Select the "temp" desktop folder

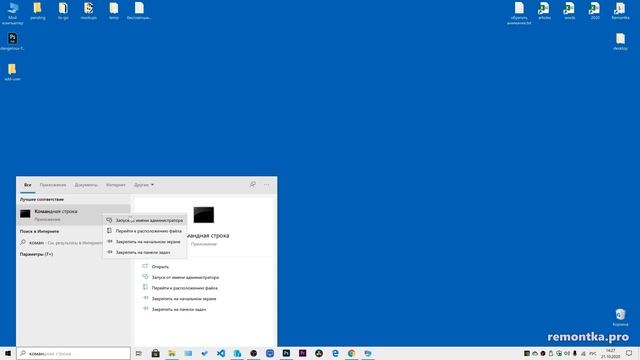tap(114, 11)
